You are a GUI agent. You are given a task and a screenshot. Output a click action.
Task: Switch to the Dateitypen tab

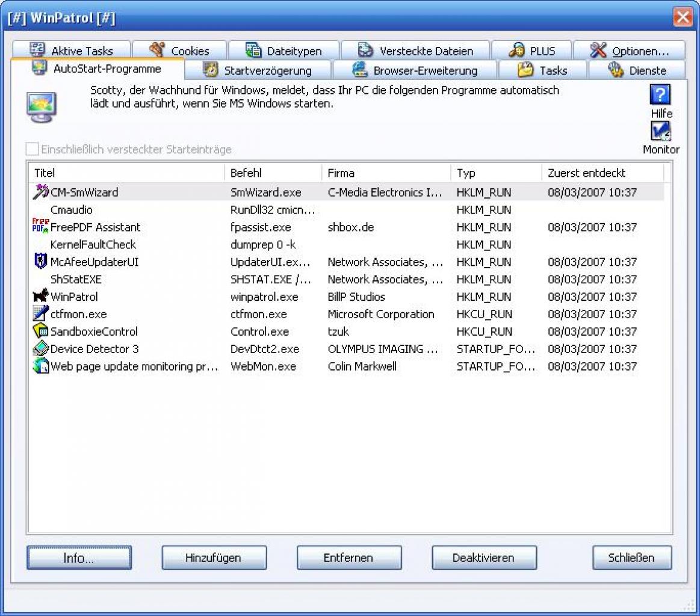tap(283, 51)
